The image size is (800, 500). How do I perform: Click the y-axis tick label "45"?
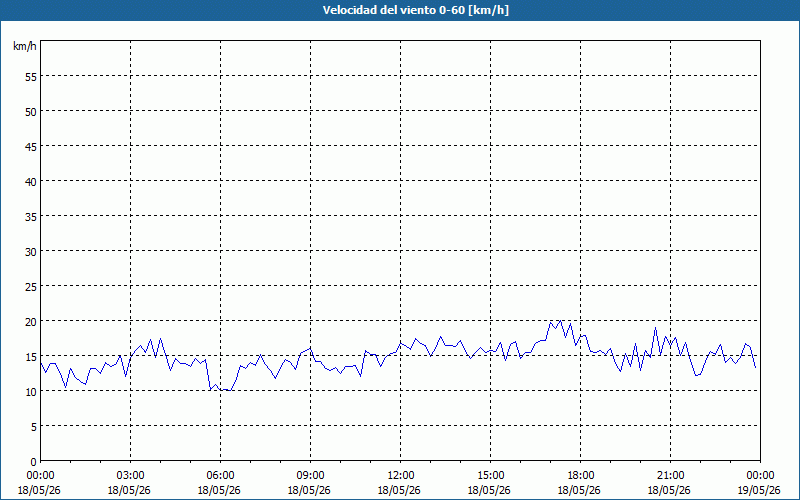(x=31, y=146)
